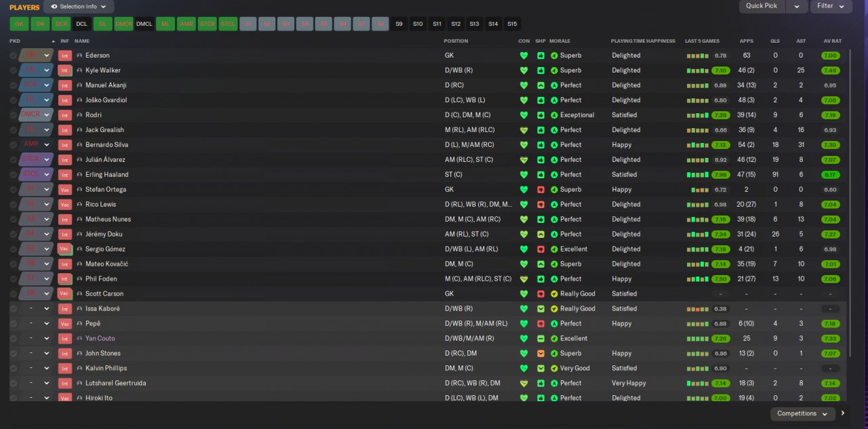This screenshot has width=868, height=429.
Task: Click Yan Couto's sharpness icon
Action: point(540,339)
